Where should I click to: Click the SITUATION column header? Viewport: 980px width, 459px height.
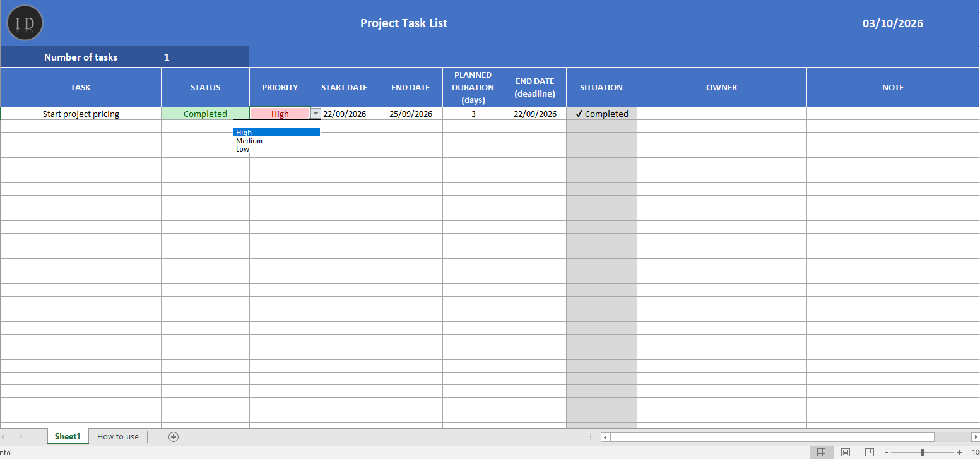tap(601, 87)
